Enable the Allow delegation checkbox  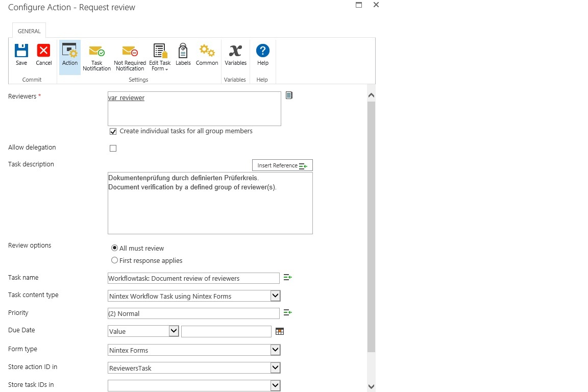coord(113,148)
